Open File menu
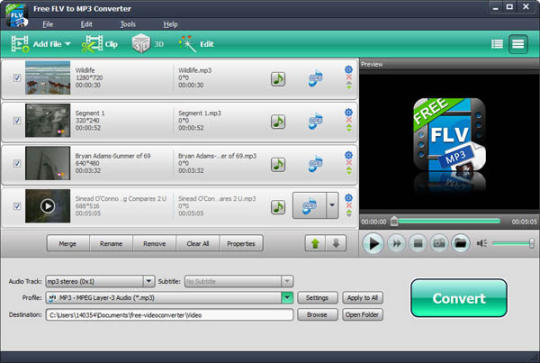 tap(48, 24)
